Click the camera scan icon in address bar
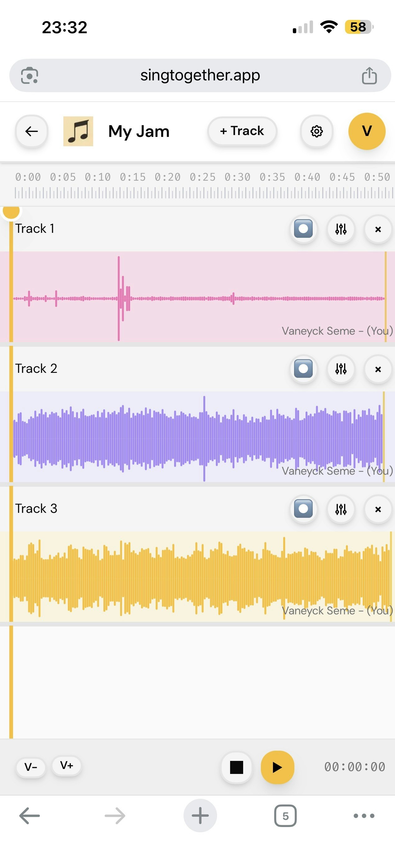Image resolution: width=395 pixels, height=868 pixels. pos(30,75)
